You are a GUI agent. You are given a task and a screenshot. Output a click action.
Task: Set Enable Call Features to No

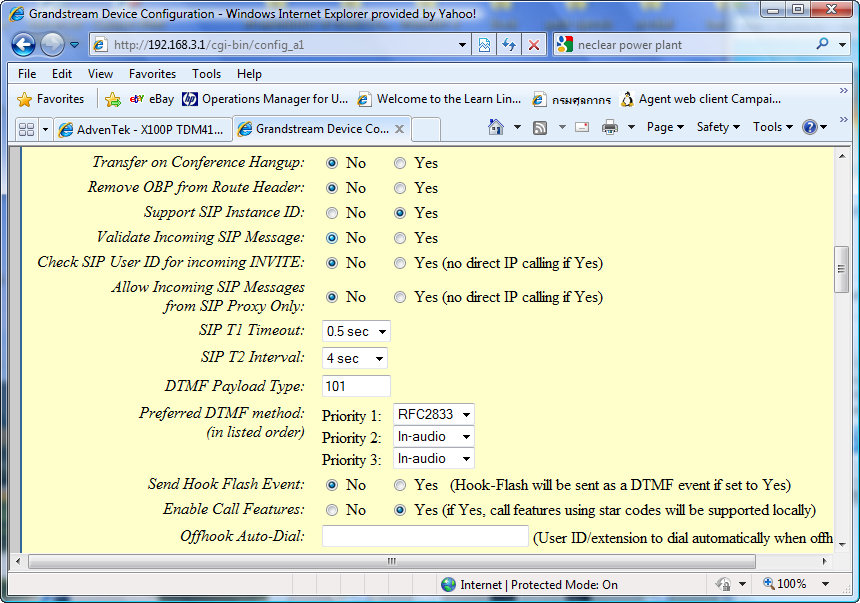tap(332, 510)
